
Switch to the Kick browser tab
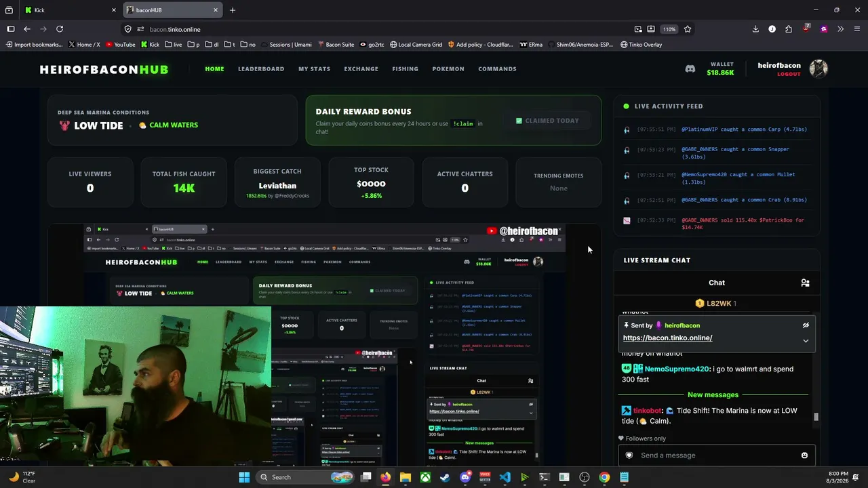pyautogui.click(x=70, y=10)
